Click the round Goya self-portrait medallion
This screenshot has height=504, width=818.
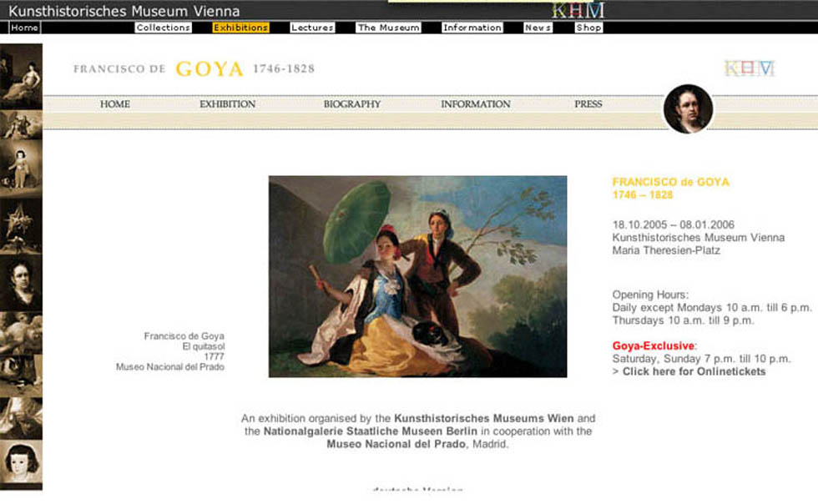(688, 108)
